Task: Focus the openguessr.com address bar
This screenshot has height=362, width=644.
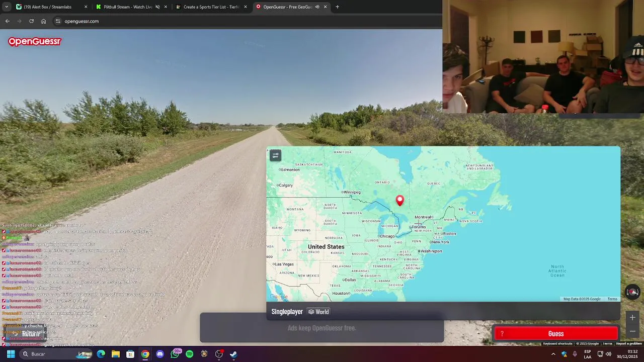Action: tap(247, 21)
